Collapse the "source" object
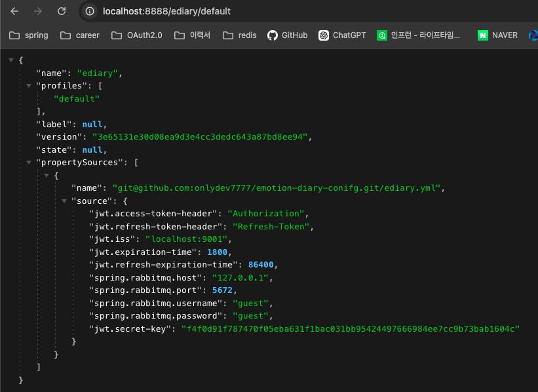 64,201
